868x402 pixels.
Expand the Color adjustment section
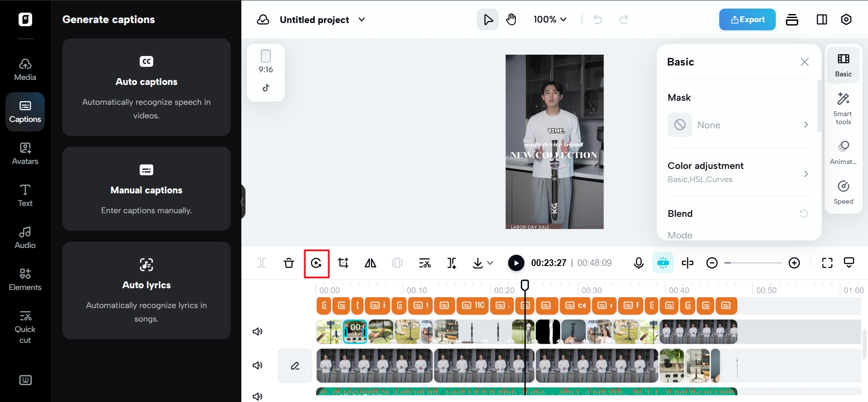(738, 172)
